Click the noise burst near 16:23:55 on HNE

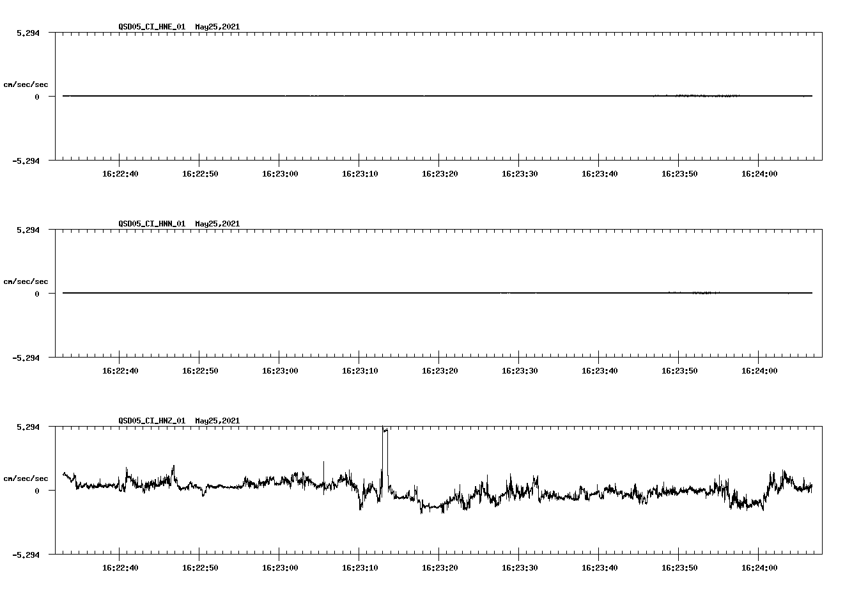pyautogui.click(x=703, y=96)
